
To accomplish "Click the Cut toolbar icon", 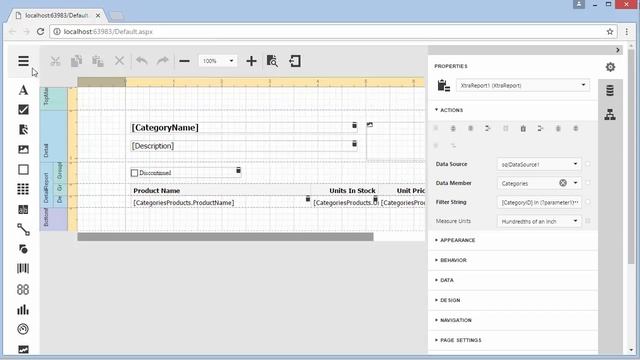I will 55,61.
